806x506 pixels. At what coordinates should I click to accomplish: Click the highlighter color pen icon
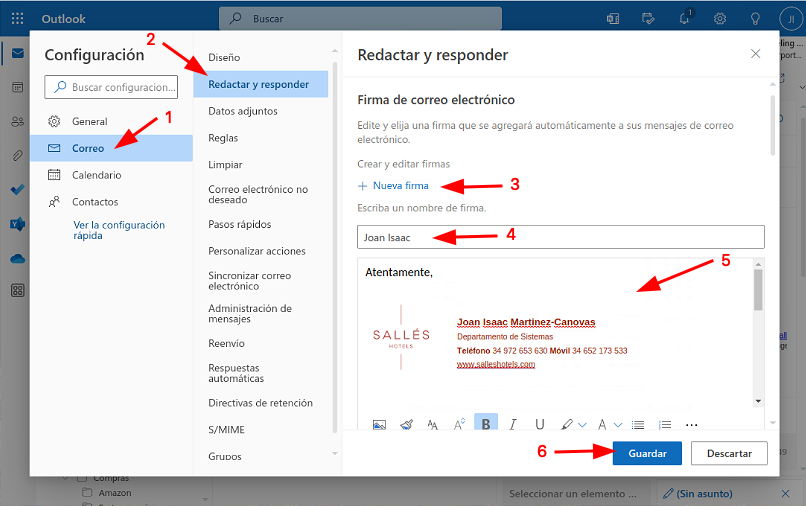pos(567,424)
